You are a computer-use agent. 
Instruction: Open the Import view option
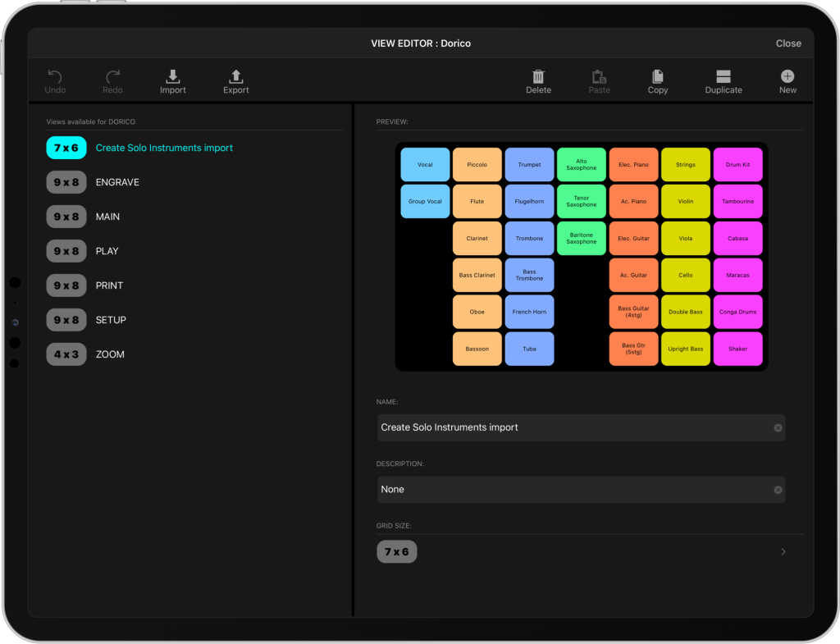[x=172, y=77]
